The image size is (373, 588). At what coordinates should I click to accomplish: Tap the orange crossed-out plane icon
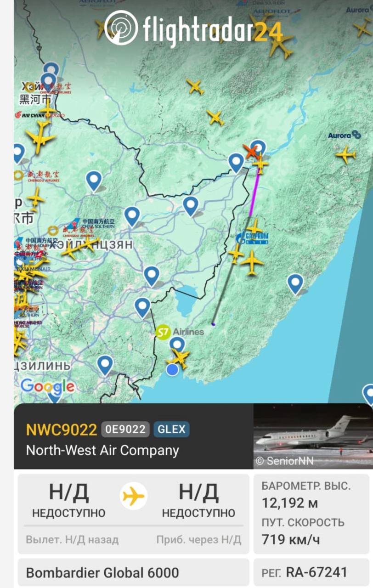250,152
